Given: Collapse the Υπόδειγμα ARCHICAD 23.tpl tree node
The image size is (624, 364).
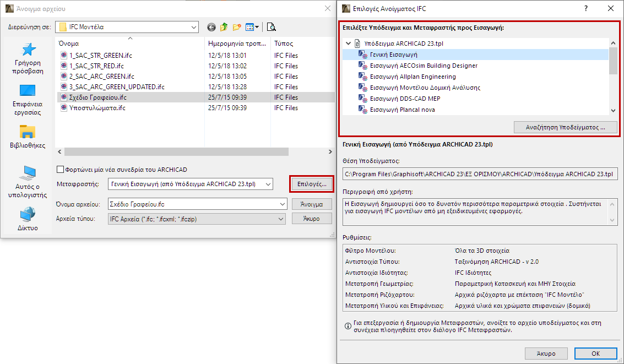Looking at the screenshot, I should click(349, 44).
